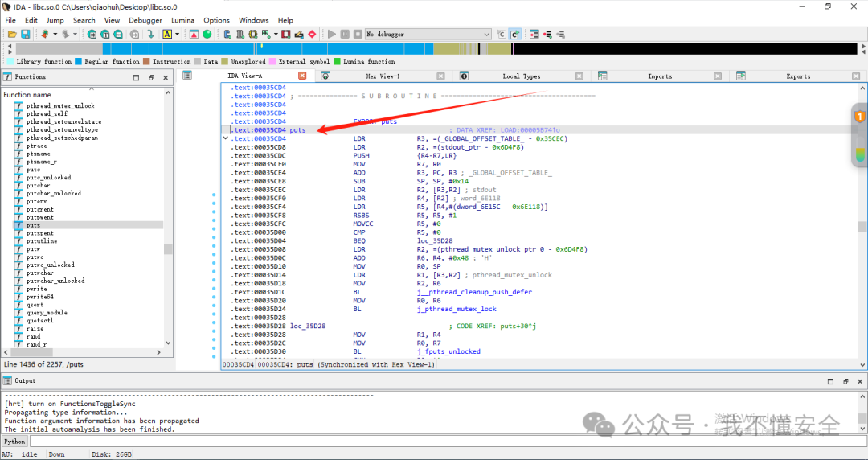Click the red triangle toolbar icon
The image size is (868, 460).
[x=194, y=35]
